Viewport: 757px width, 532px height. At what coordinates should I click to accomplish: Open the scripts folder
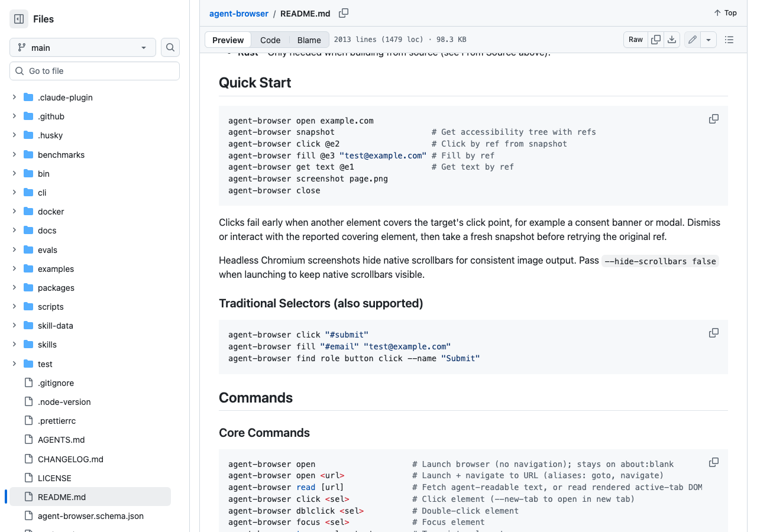[50, 306]
